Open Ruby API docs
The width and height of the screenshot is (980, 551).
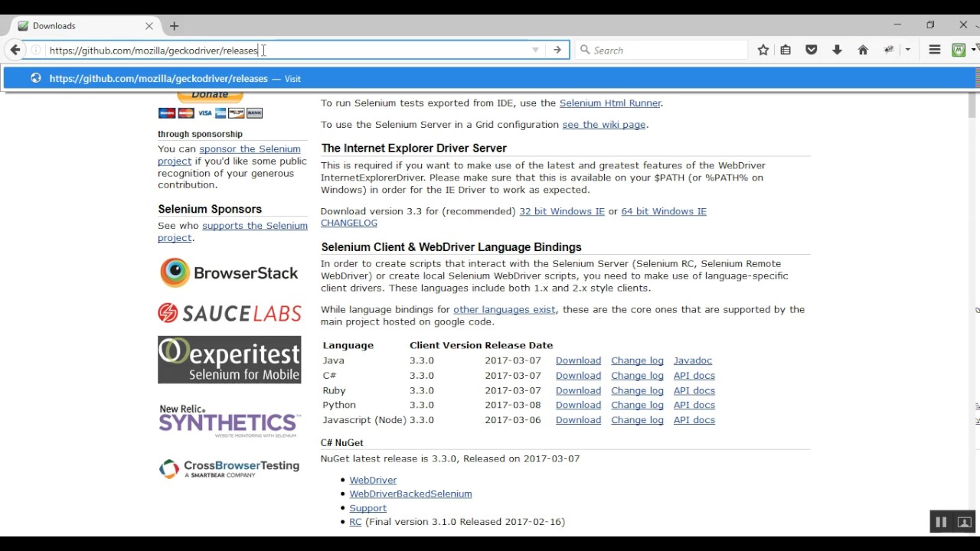(x=694, y=390)
